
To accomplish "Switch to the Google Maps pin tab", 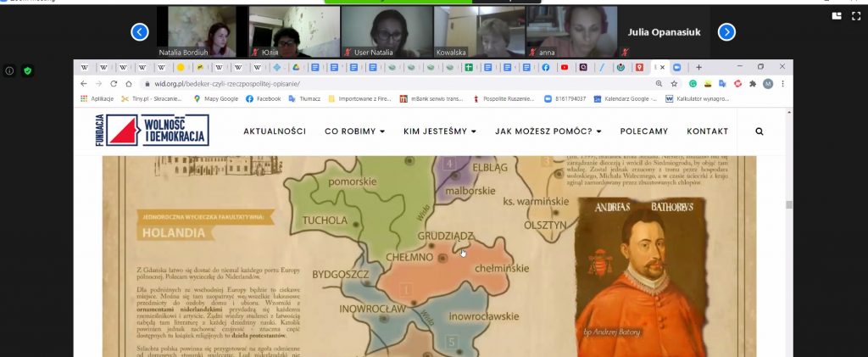I will coord(639,68).
